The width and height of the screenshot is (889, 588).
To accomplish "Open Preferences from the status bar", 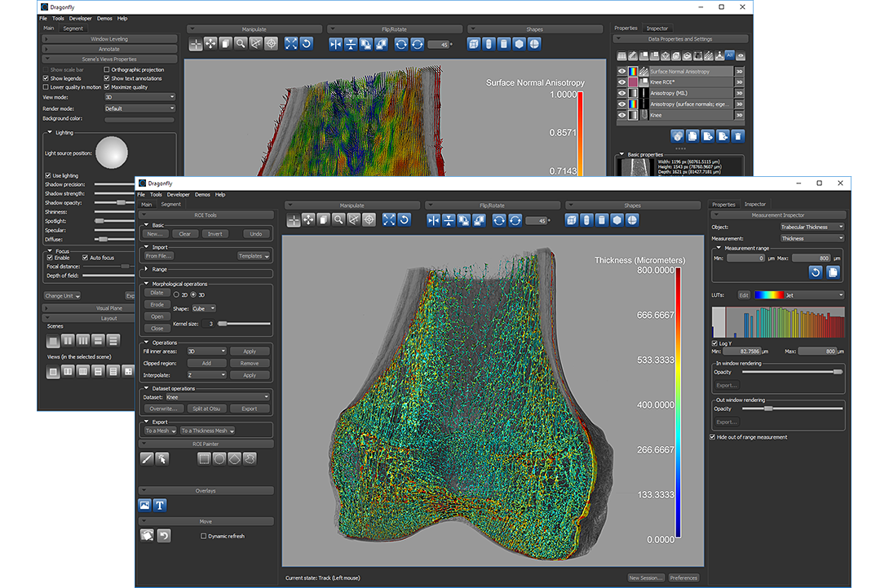I will coord(683,577).
